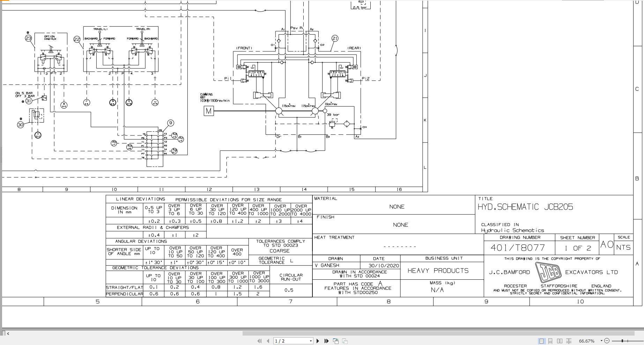Select the two-page continuous layout icon
644x345 pixels.
point(569,340)
